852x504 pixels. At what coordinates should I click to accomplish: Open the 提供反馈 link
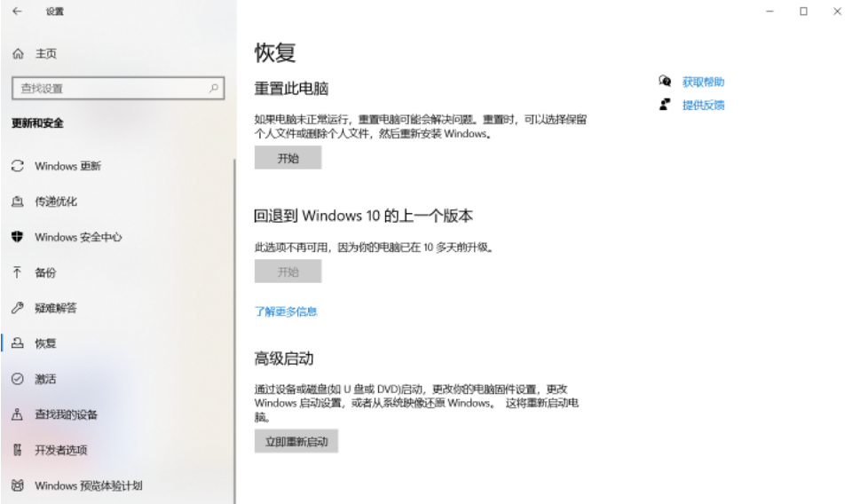pyautogui.click(x=703, y=105)
